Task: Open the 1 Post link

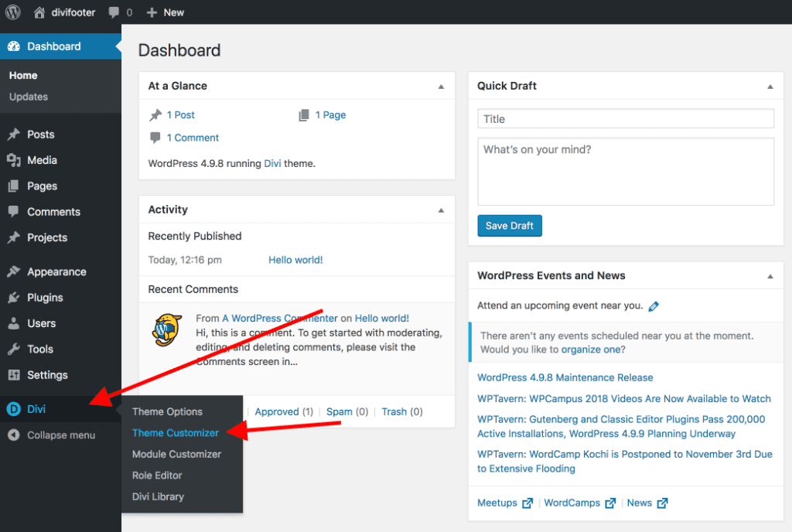Action: pos(180,115)
